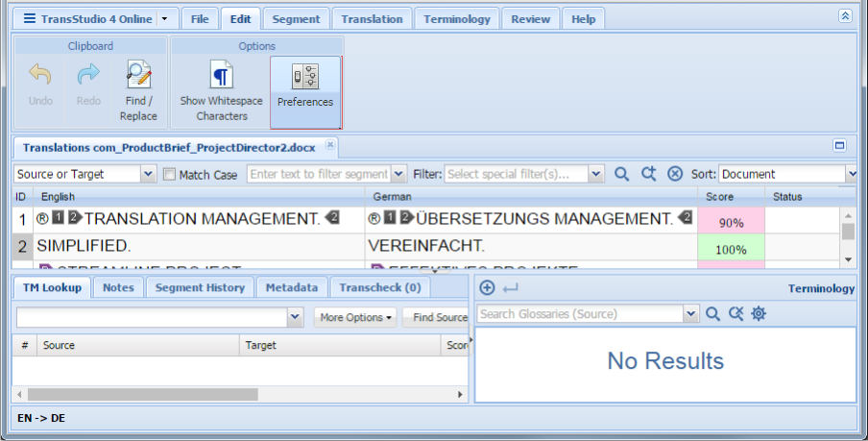Click segment list scroll down arrow
Screen dimensions: 868x441
tap(848, 259)
